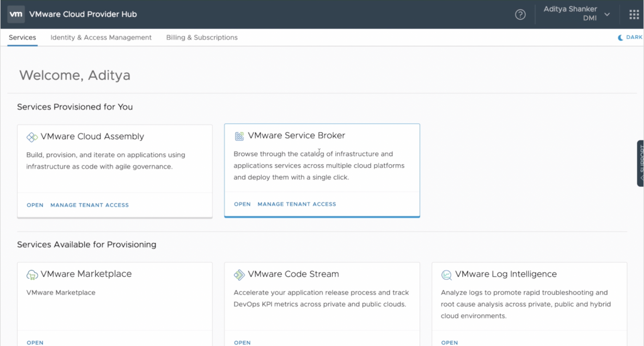Image resolution: width=644 pixels, height=346 pixels.
Task: Open VMware Log Intelligence service
Action: [x=450, y=342]
